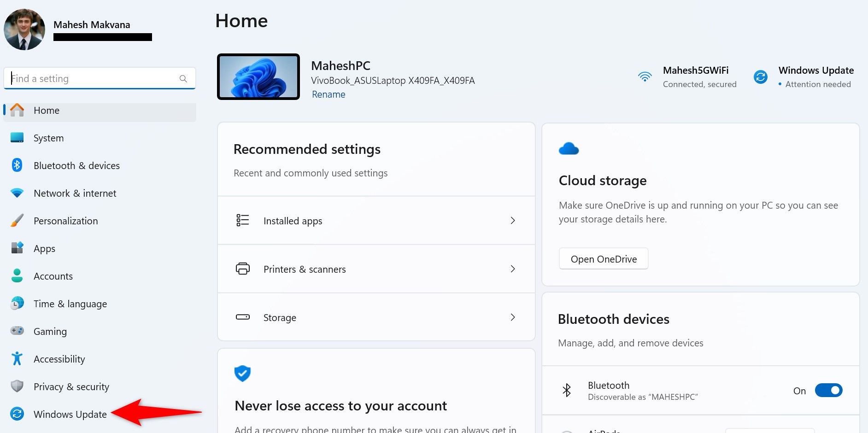Click Manage, add, and remove devices text
Viewport: 868px width, 433px height.
[x=631, y=343]
